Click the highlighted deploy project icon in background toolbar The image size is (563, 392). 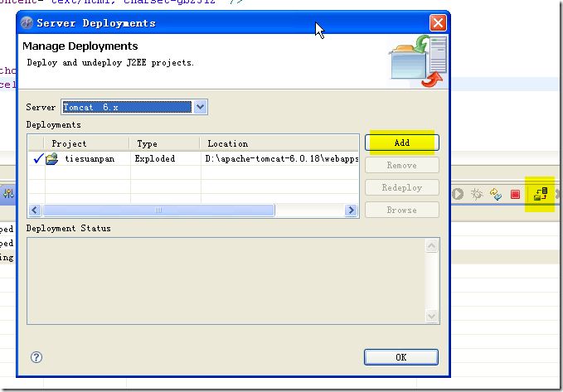coord(541,194)
